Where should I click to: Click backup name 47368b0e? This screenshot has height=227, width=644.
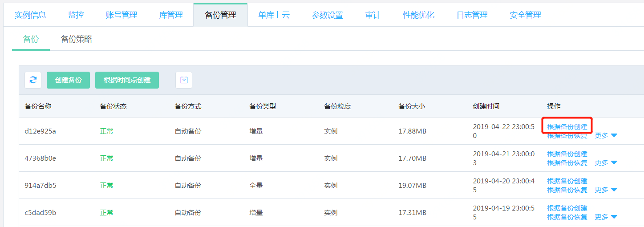pyautogui.click(x=40, y=158)
